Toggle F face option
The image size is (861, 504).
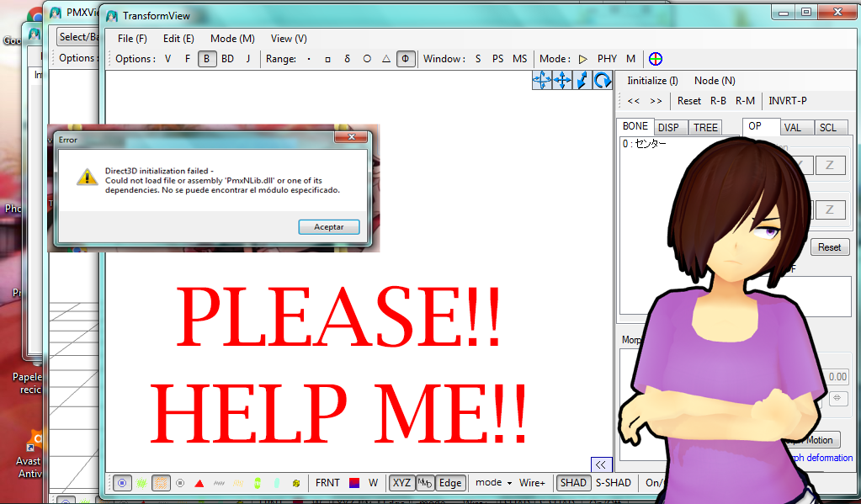tap(187, 59)
